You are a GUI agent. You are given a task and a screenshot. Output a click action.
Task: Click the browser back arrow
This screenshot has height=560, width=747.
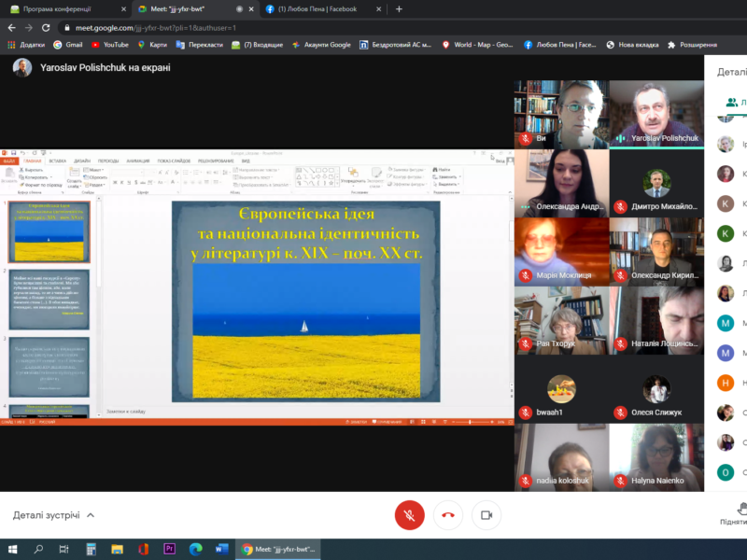tap(11, 28)
